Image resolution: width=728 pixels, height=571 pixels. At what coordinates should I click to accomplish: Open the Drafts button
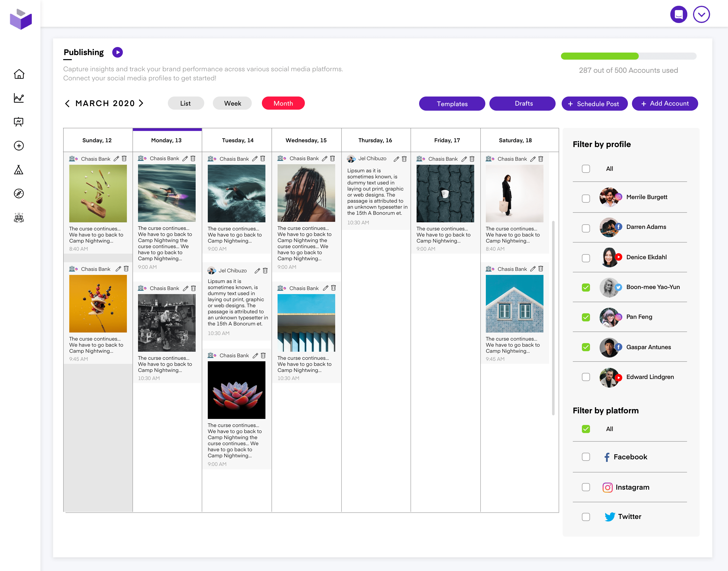point(522,104)
